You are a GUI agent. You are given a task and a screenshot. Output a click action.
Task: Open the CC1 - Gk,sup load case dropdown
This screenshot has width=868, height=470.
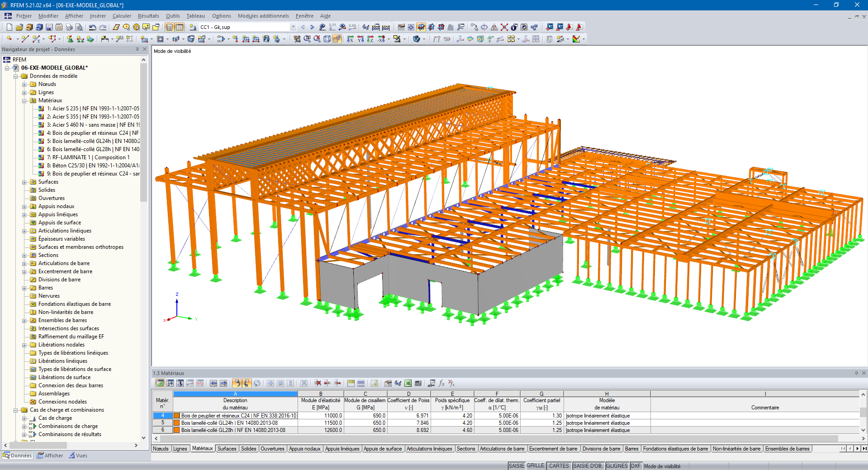[x=293, y=27]
